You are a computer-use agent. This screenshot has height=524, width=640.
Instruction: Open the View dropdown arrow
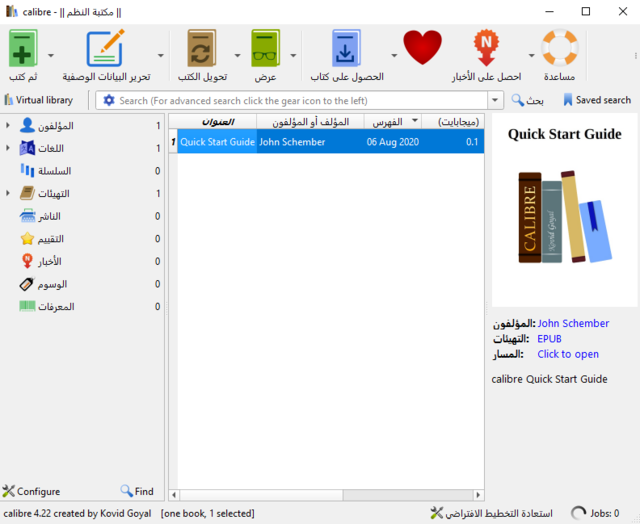click(293, 55)
